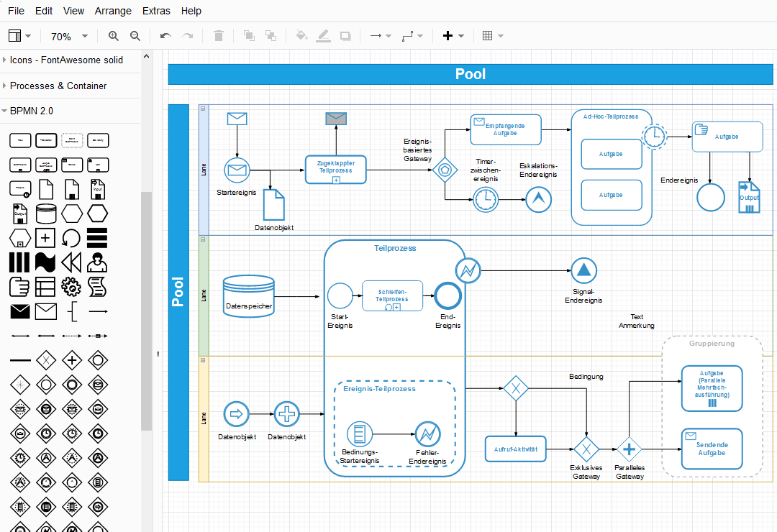Select the black filled envelope shape in palette
This screenshot has width=777, height=532.
tap(20, 311)
